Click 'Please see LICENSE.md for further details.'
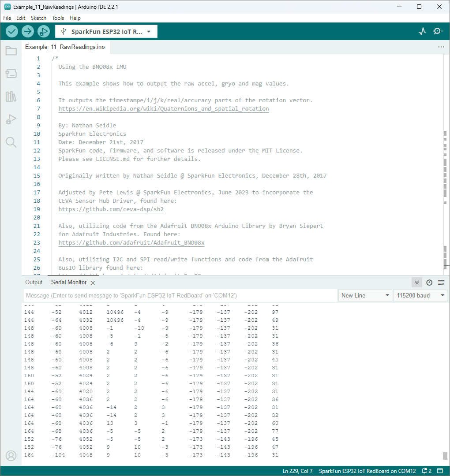Image resolution: width=450 pixels, height=476 pixels. pyautogui.click(x=129, y=159)
